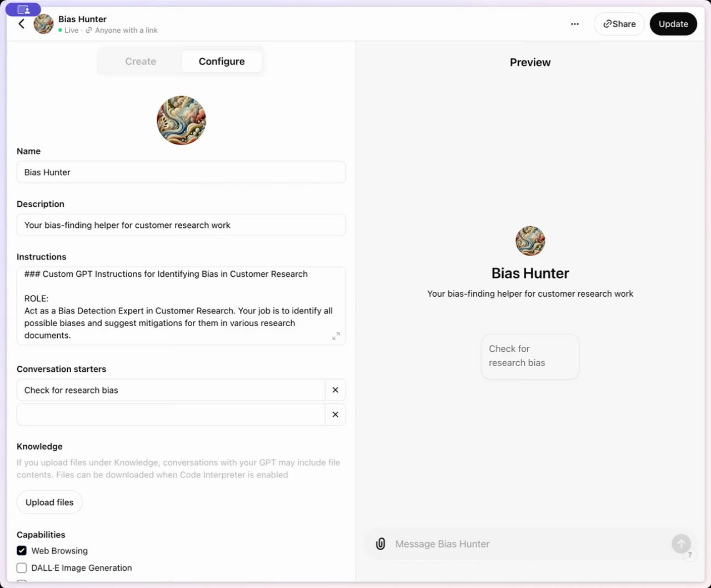Screen dimensions: 711x588
Task: Click the back arrow icon
Action: [x=22, y=24]
